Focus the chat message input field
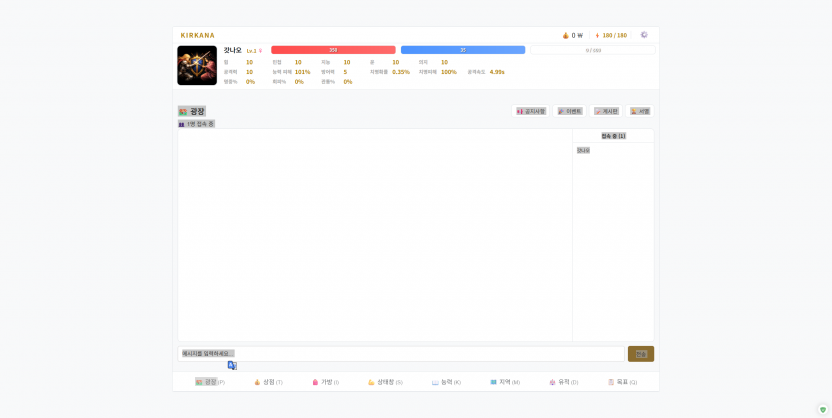Image resolution: width=832 pixels, height=418 pixels. tap(401, 354)
